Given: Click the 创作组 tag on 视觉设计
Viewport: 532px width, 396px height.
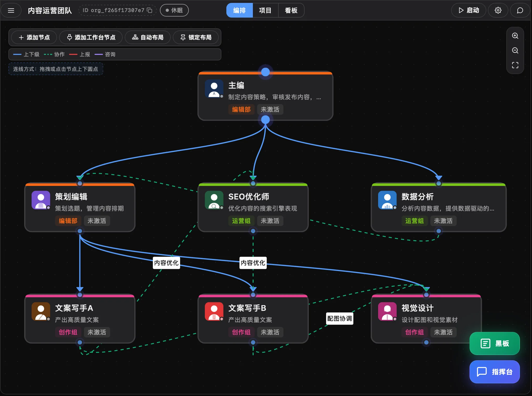Looking at the screenshot, I should coord(415,332).
